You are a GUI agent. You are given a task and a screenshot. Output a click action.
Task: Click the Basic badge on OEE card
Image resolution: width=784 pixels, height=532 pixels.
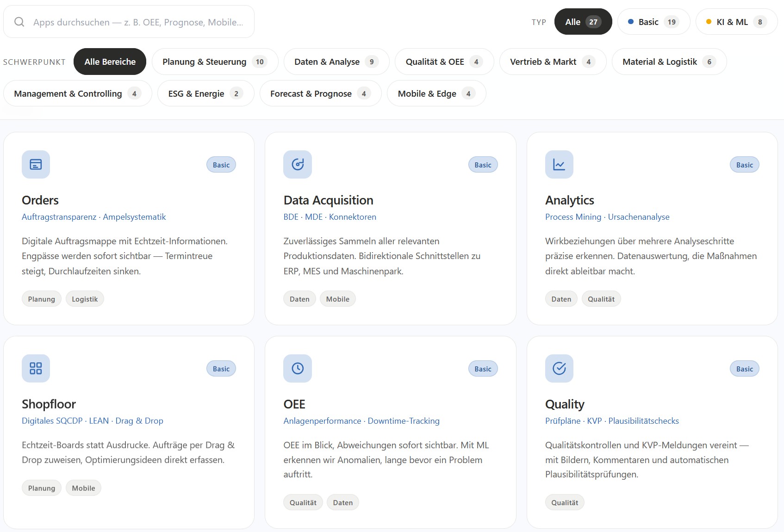point(483,369)
